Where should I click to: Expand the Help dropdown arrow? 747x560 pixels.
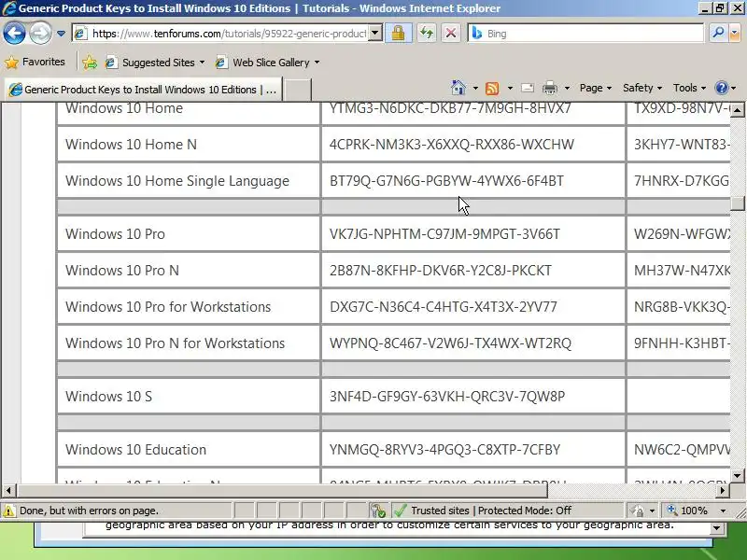734,88
